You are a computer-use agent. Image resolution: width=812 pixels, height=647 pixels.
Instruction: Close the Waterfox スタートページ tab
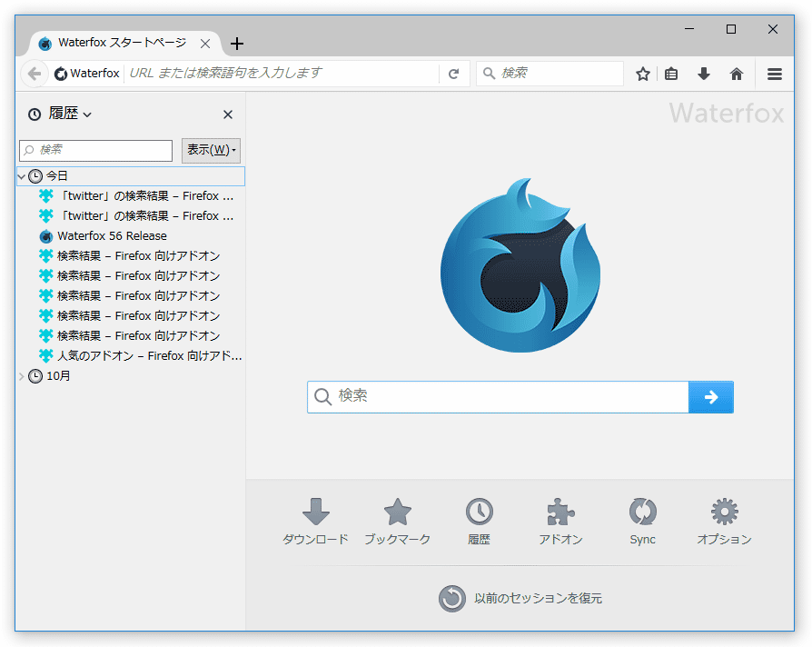205,44
